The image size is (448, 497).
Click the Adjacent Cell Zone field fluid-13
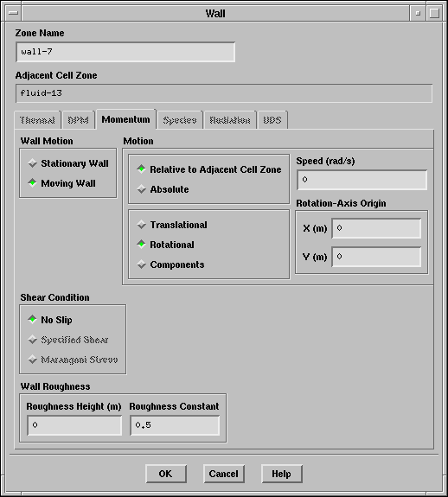coord(224,93)
